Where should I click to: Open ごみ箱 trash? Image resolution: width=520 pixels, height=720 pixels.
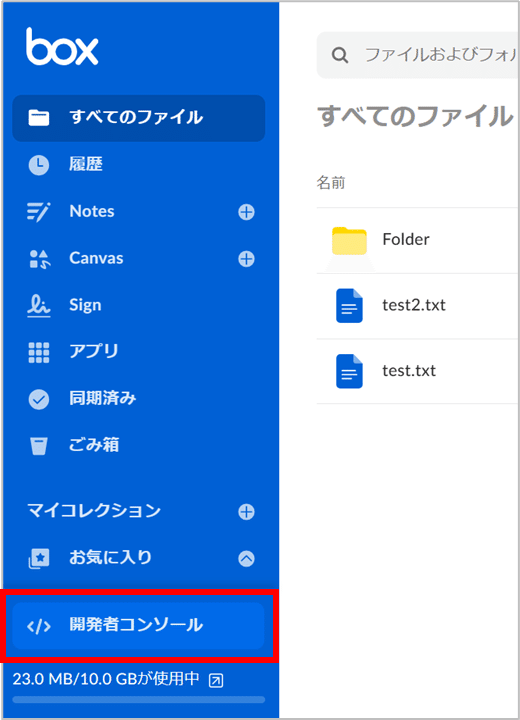click(94, 445)
